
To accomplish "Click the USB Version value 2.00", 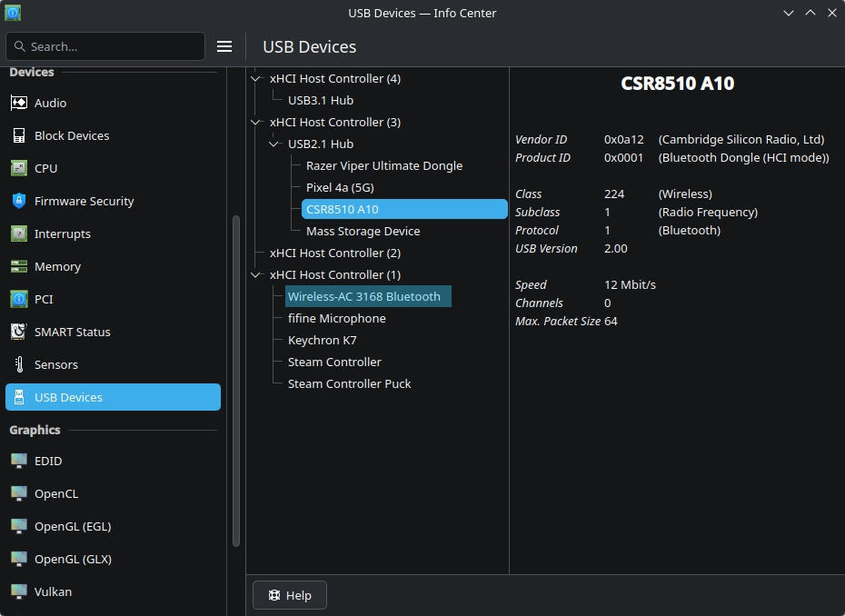I will click(615, 248).
